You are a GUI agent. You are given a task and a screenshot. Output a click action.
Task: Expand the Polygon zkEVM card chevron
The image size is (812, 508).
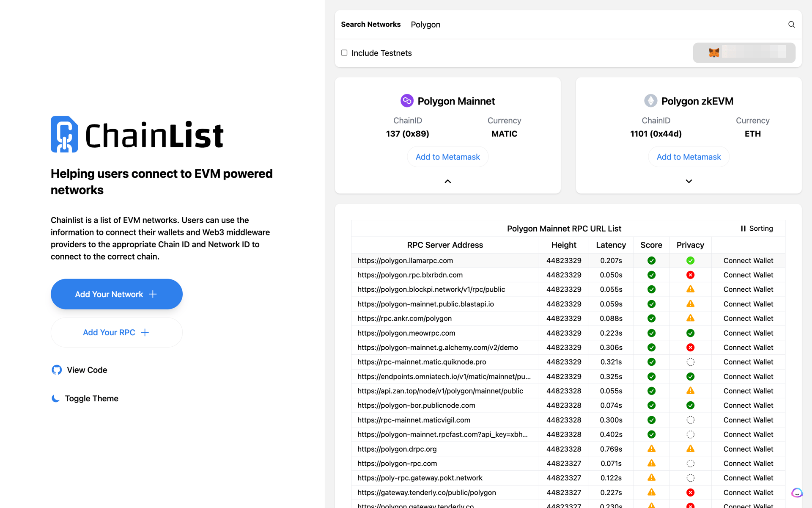[689, 181]
